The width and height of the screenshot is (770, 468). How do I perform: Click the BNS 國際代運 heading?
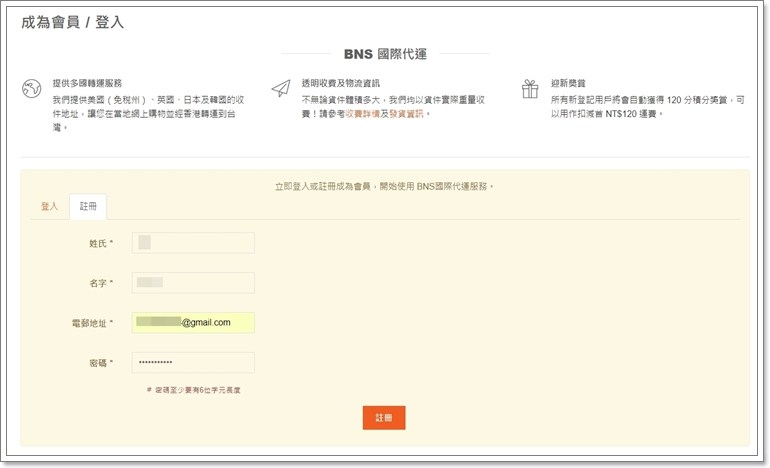[x=385, y=54]
